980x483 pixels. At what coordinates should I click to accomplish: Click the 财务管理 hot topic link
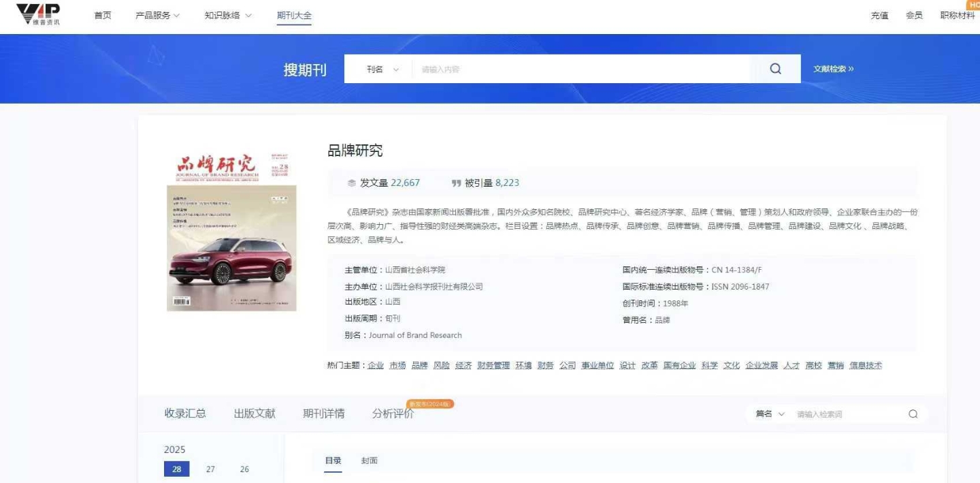coord(493,366)
